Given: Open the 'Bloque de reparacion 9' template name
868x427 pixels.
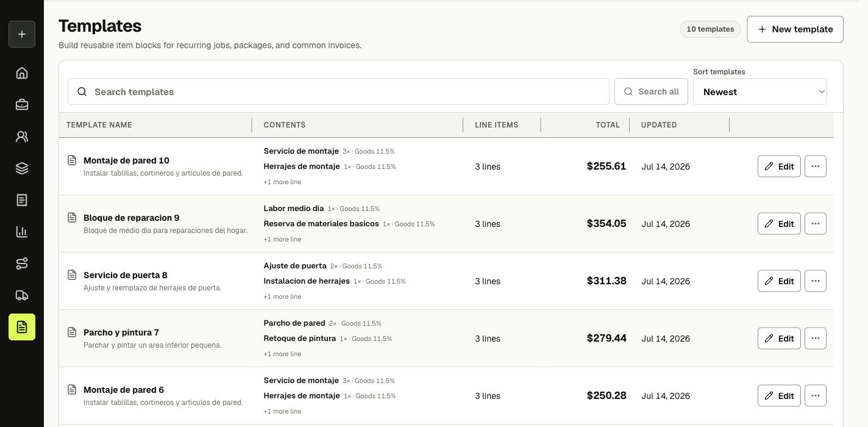Looking at the screenshot, I should [132, 218].
